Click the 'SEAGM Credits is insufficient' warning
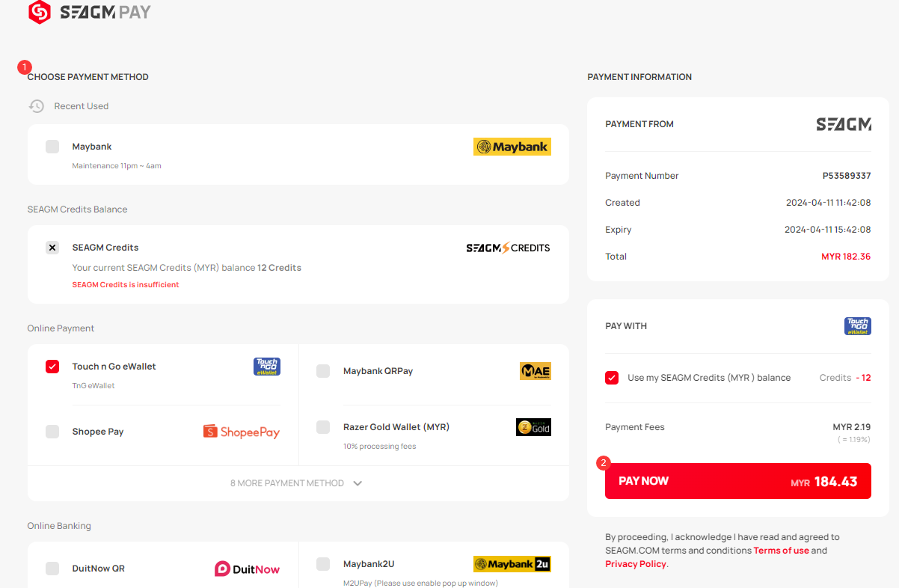This screenshot has height=588, width=899. 126,285
